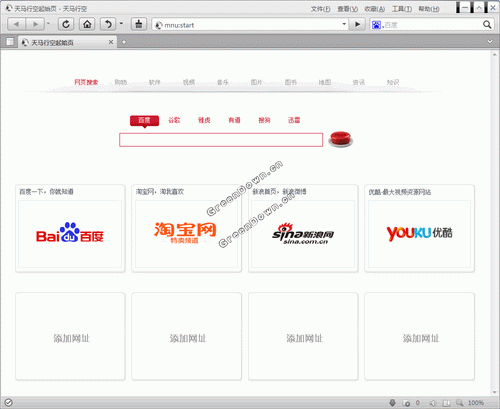Click the sidebar panel icon left of tabs
The height and width of the screenshot is (409, 500).
point(10,42)
